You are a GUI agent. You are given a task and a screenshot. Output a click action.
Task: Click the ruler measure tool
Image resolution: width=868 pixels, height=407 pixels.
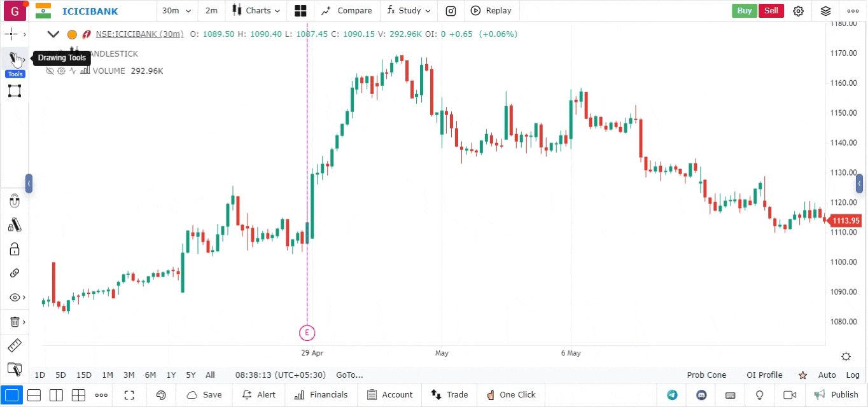pos(14,346)
